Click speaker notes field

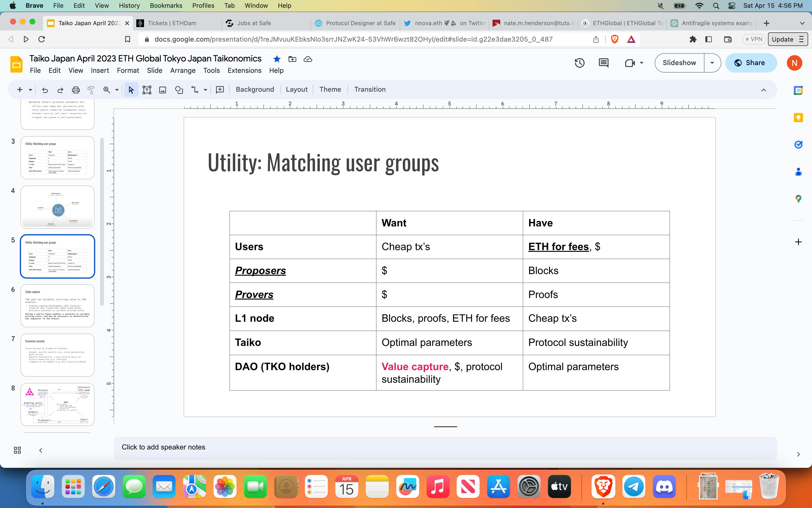click(445, 448)
